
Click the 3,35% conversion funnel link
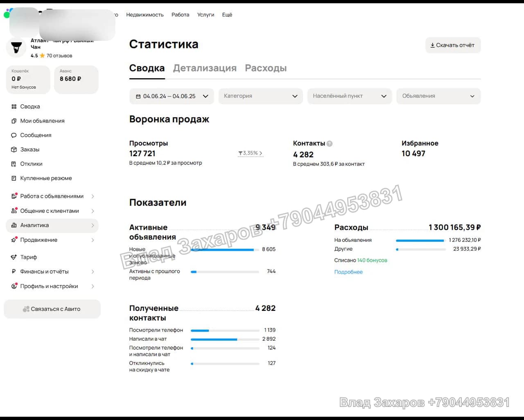[250, 153]
